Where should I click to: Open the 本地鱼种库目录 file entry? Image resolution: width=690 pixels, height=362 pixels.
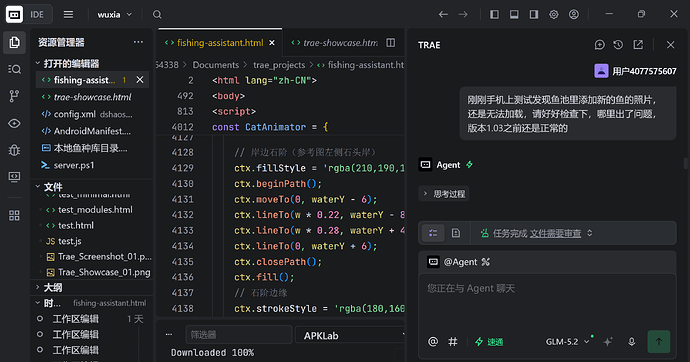pos(92,148)
